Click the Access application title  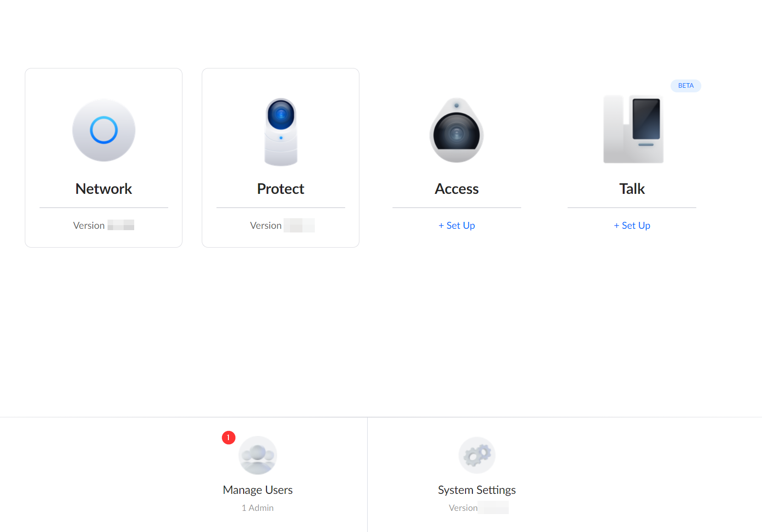tap(456, 189)
